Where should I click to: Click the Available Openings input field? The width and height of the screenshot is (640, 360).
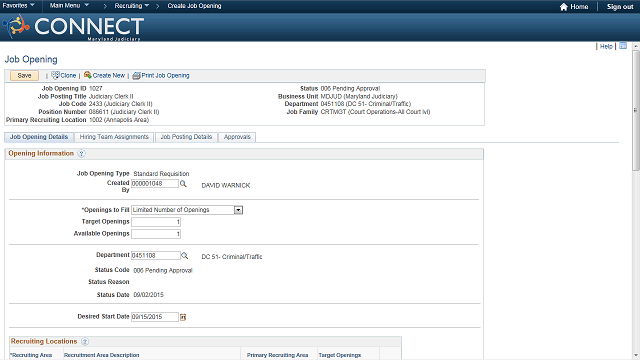point(156,234)
